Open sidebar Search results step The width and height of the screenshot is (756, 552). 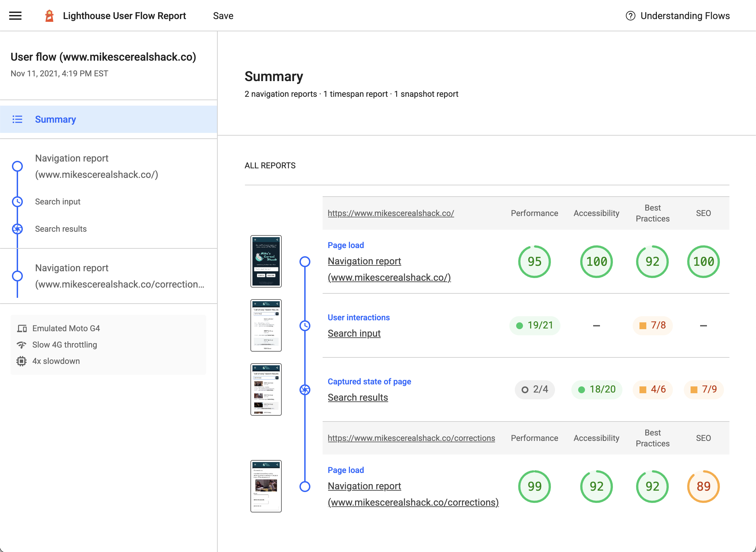(x=61, y=229)
